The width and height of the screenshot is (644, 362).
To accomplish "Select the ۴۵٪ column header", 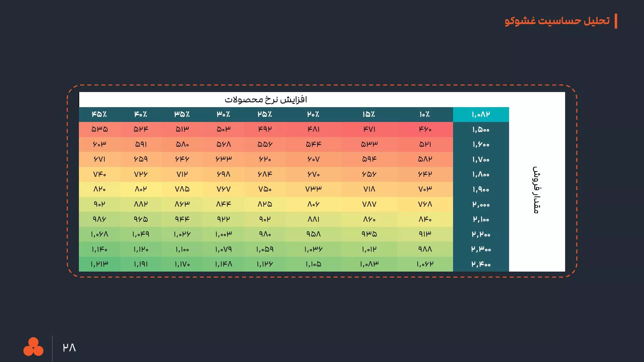I will (99, 115).
